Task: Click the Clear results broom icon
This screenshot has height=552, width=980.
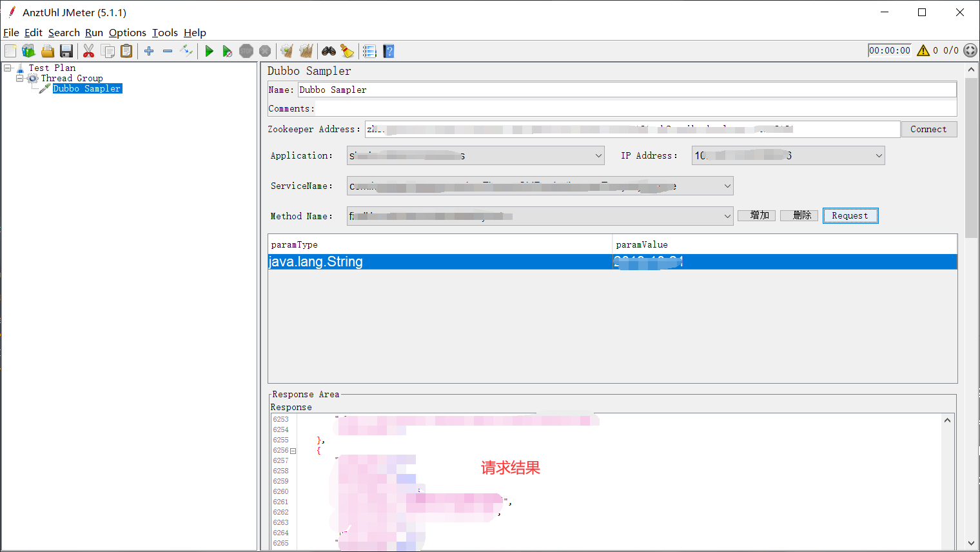Action: tap(287, 51)
